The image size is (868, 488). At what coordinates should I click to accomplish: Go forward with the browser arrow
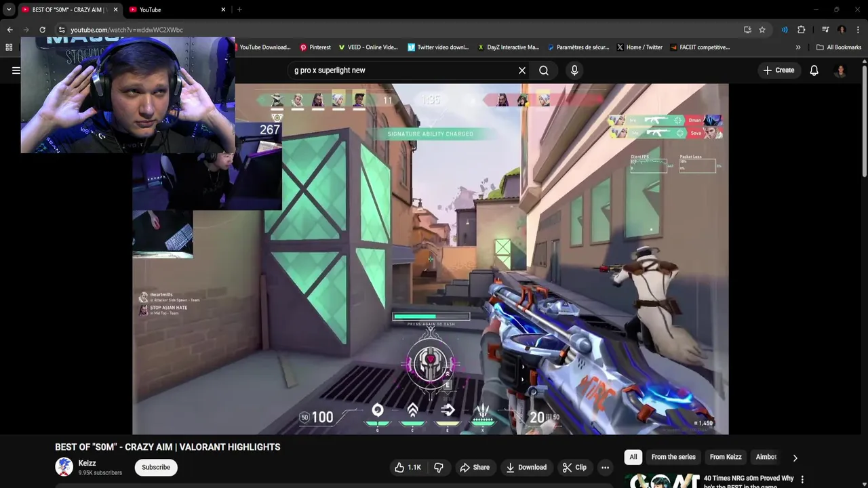coord(26,30)
